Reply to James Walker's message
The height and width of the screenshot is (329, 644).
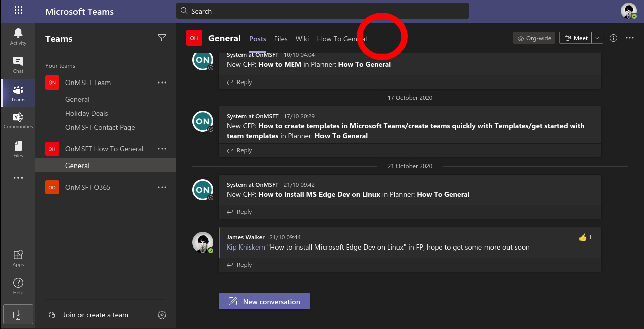pos(239,265)
